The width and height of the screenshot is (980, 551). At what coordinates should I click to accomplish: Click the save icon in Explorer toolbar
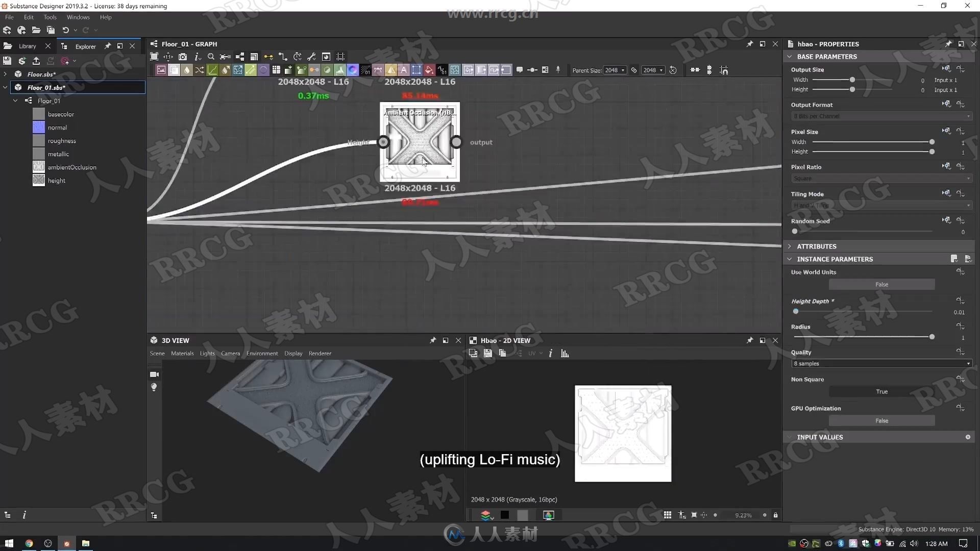pos(7,61)
